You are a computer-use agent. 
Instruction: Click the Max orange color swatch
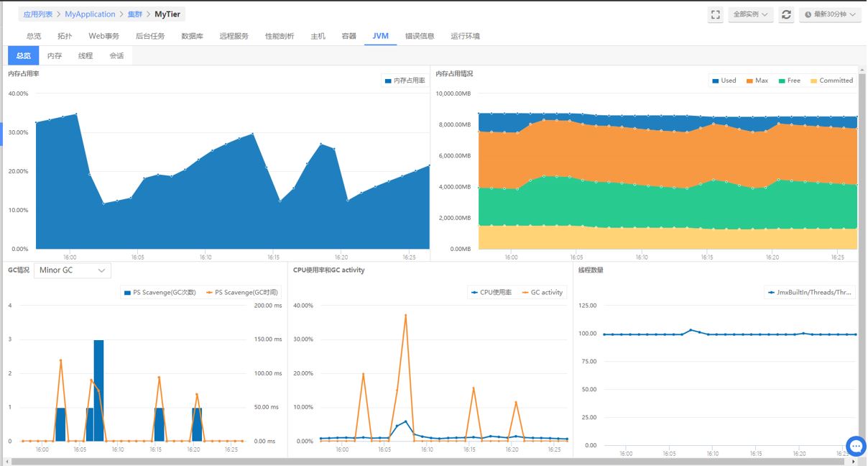pos(749,81)
